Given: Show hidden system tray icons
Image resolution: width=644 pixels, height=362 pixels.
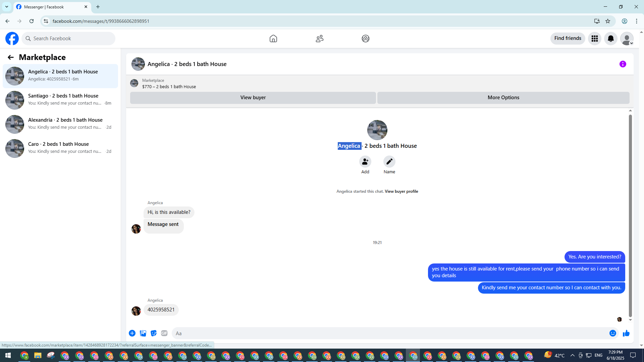Looking at the screenshot, I should pyautogui.click(x=572, y=355).
